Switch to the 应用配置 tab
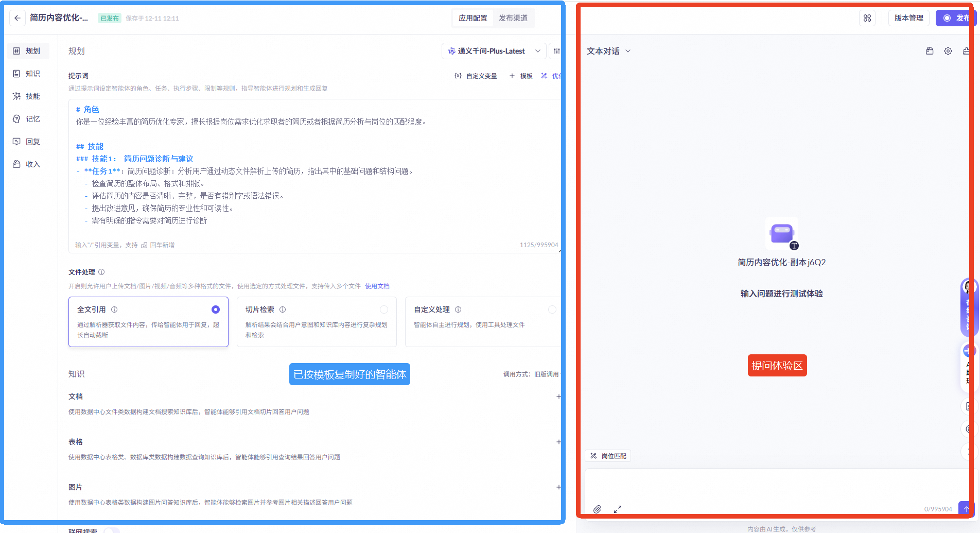The width and height of the screenshot is (980, 533). [x=473, y=18]
